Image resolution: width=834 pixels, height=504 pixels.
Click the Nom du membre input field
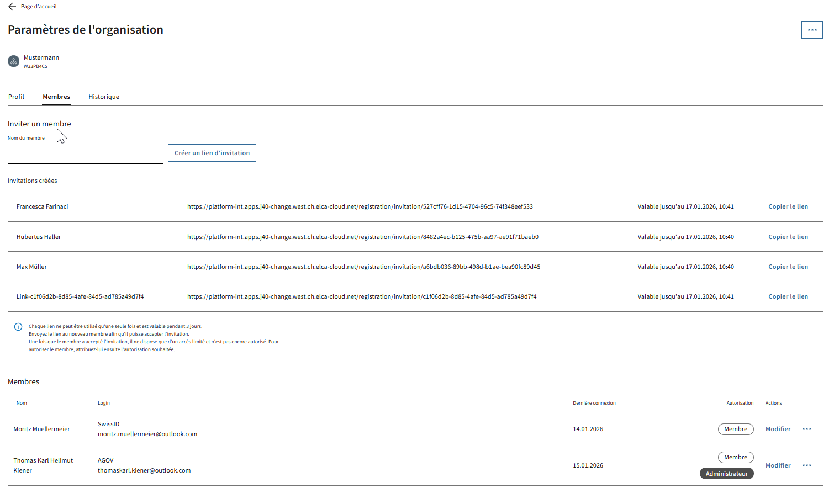(x=86, y=153)
